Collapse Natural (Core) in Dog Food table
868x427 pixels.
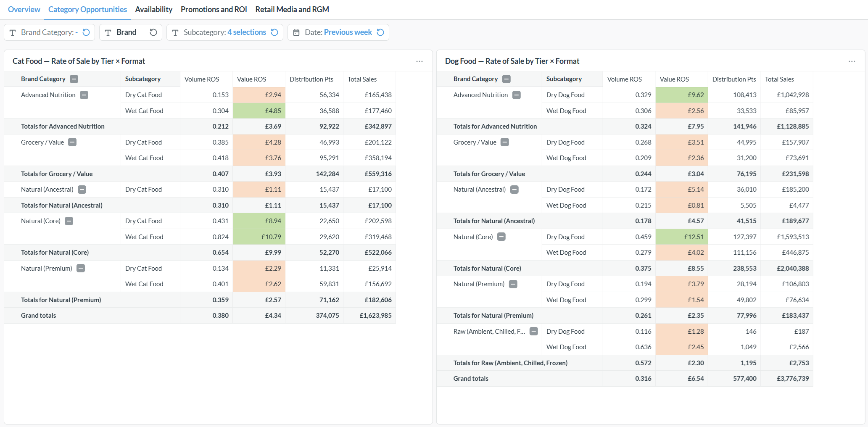pos(501,237)
